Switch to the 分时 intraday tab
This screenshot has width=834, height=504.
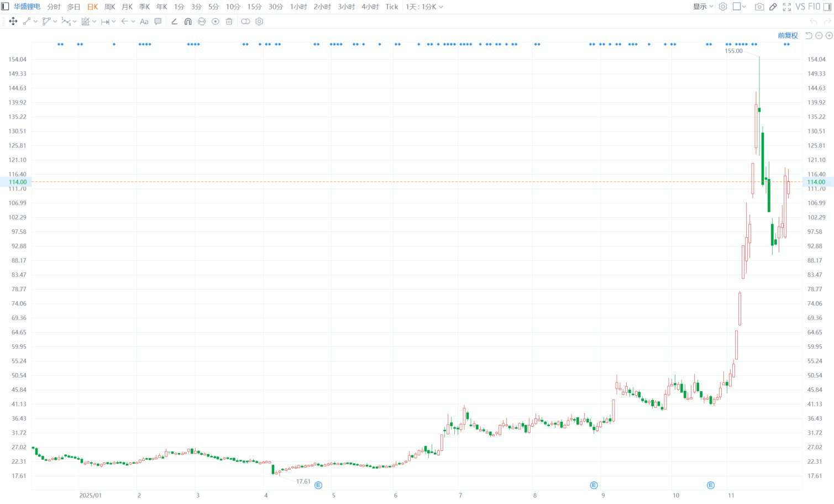point(54,7)
